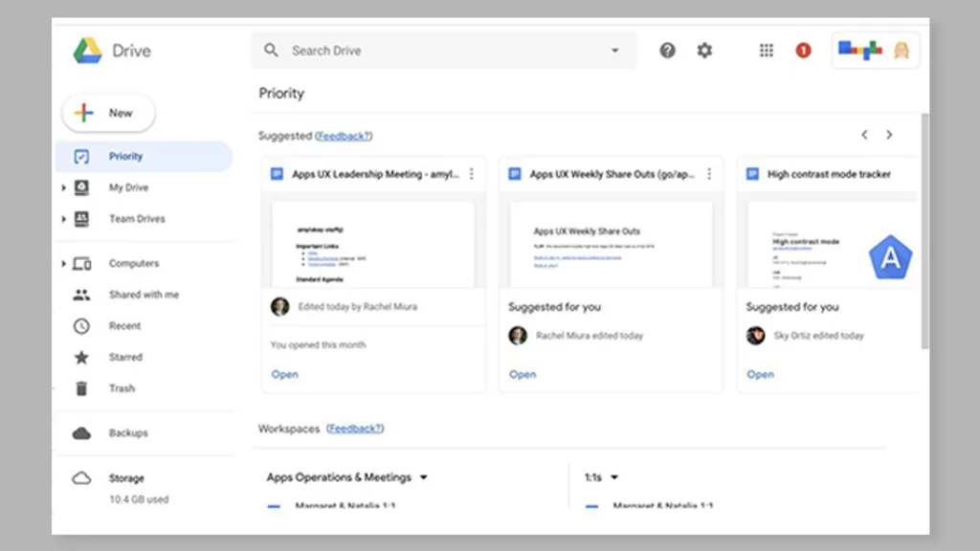Open the Google apps grid
The height and width of the screenshot is (551, 980).
[766, 50]
